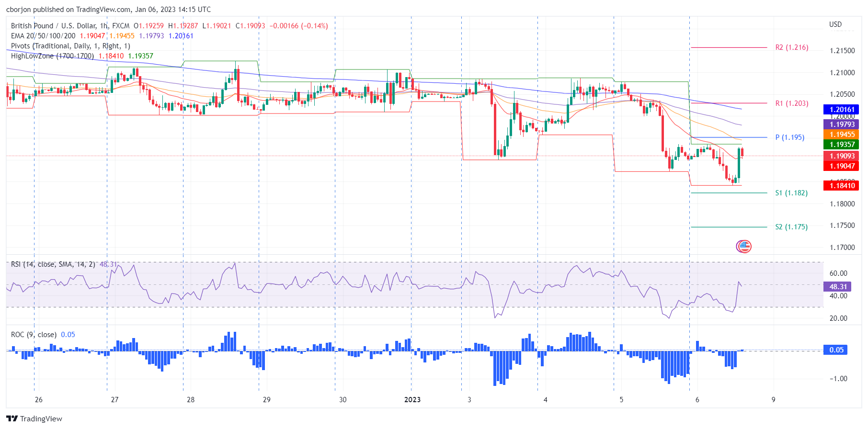Click the USD currency label on price axis
The height and width of the screenshot is (429, 868).
pyautogui.click(x=835, y=24)
